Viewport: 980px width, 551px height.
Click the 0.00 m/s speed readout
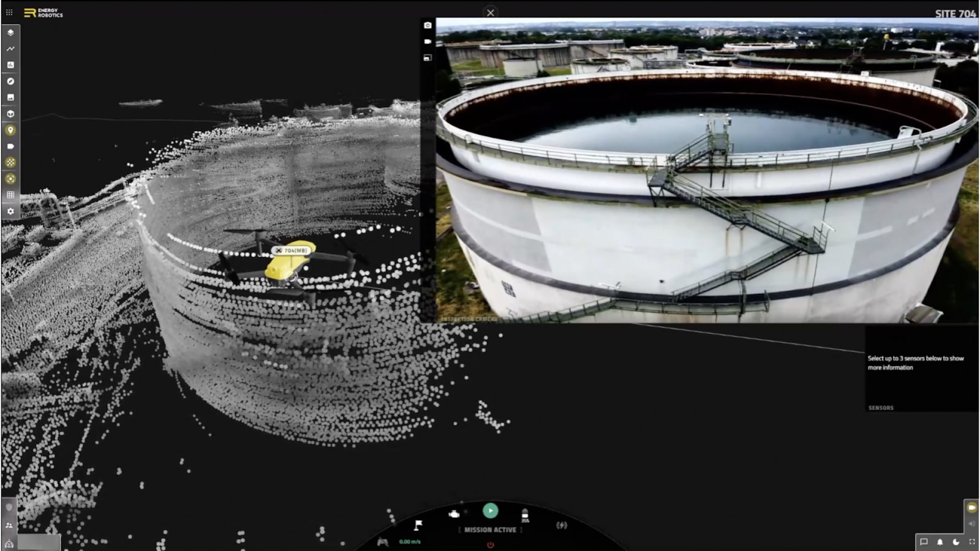[x=410, y=542]
